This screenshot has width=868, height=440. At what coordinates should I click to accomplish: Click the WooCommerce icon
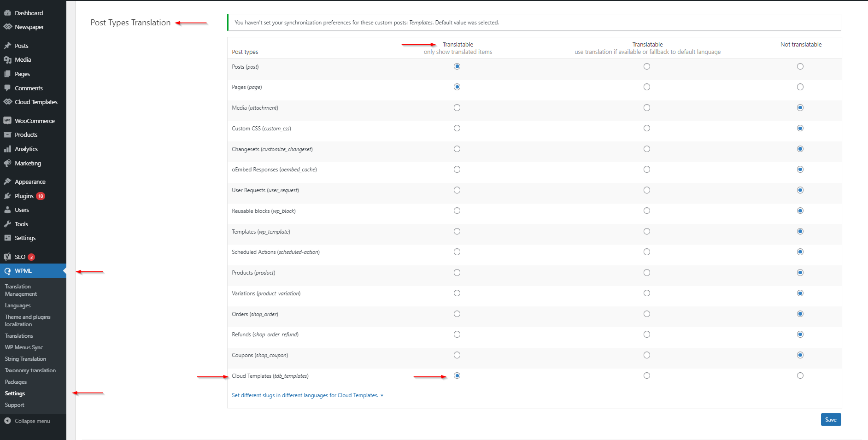click(x=7, y=121)
